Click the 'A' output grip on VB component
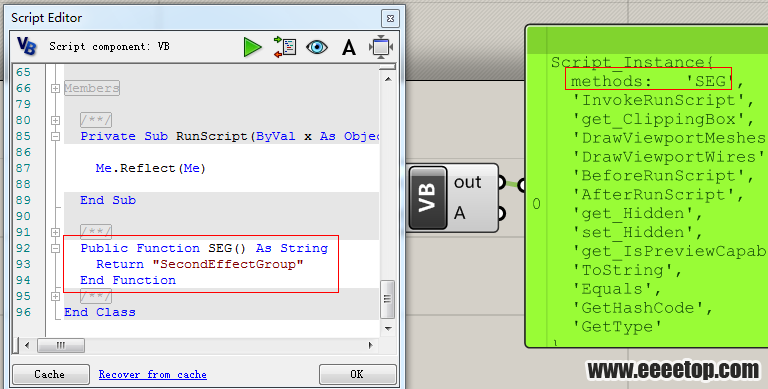The width and height of the screenshot is (768, 389). pyautogui.click(x=501, y=214)
